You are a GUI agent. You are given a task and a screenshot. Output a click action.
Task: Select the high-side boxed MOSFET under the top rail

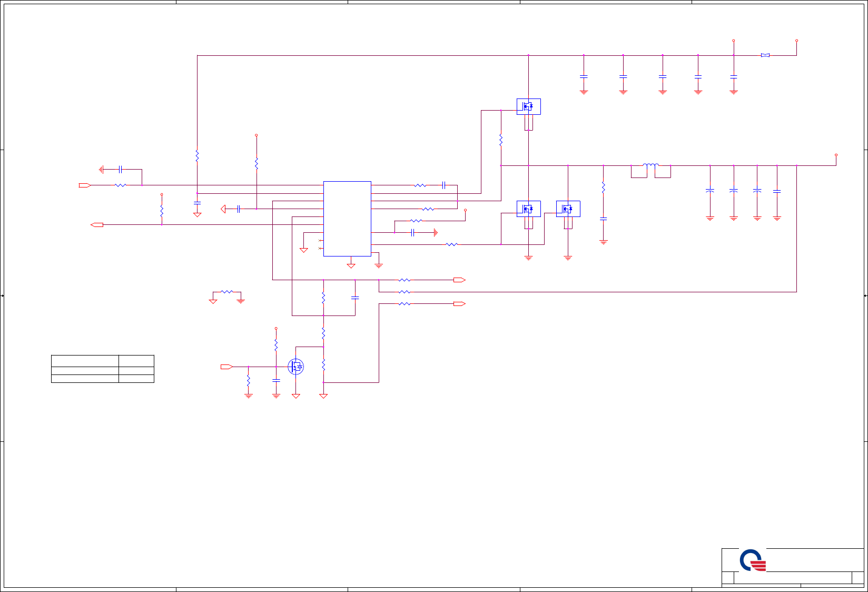tap(528, 106)
